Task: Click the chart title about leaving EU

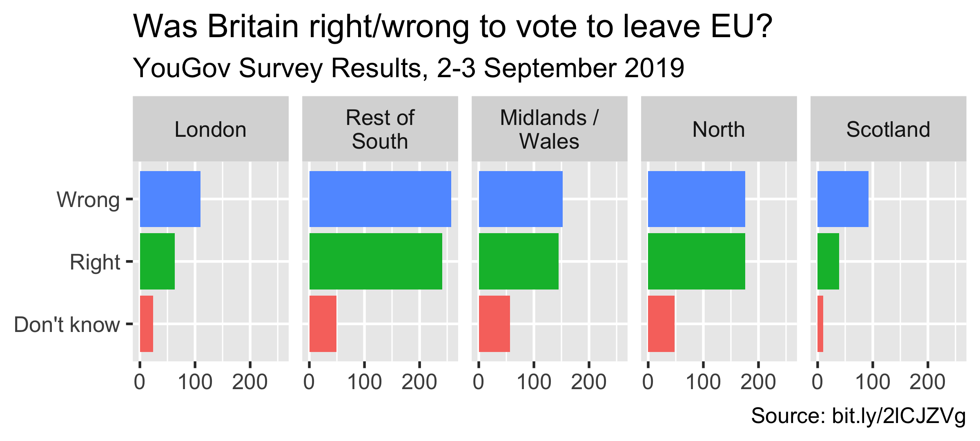Action: pos(452,26)
